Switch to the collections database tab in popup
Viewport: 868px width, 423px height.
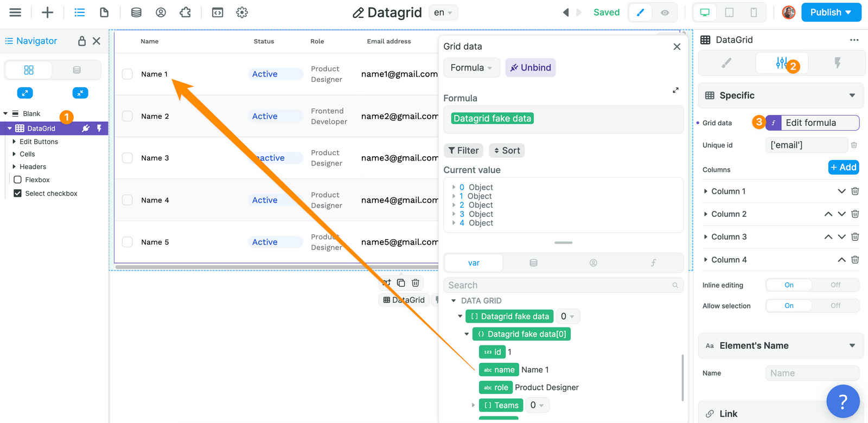click(x=533, y=263)
